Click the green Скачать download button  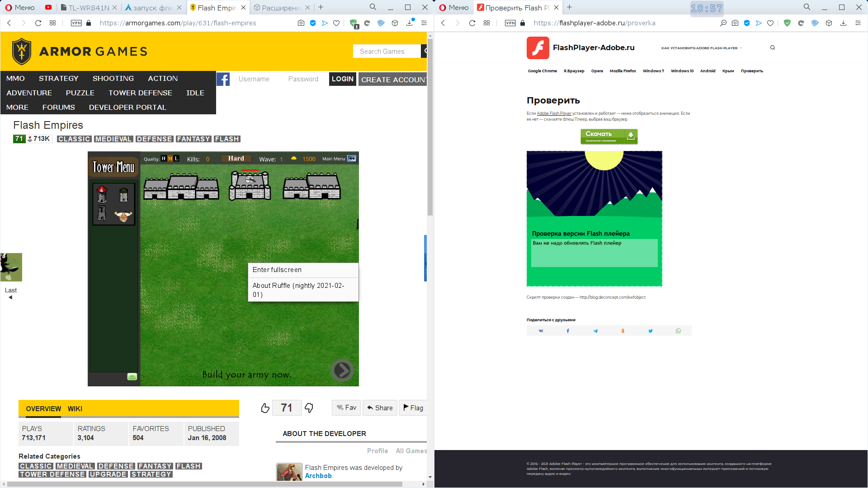(x=609, y=136)
